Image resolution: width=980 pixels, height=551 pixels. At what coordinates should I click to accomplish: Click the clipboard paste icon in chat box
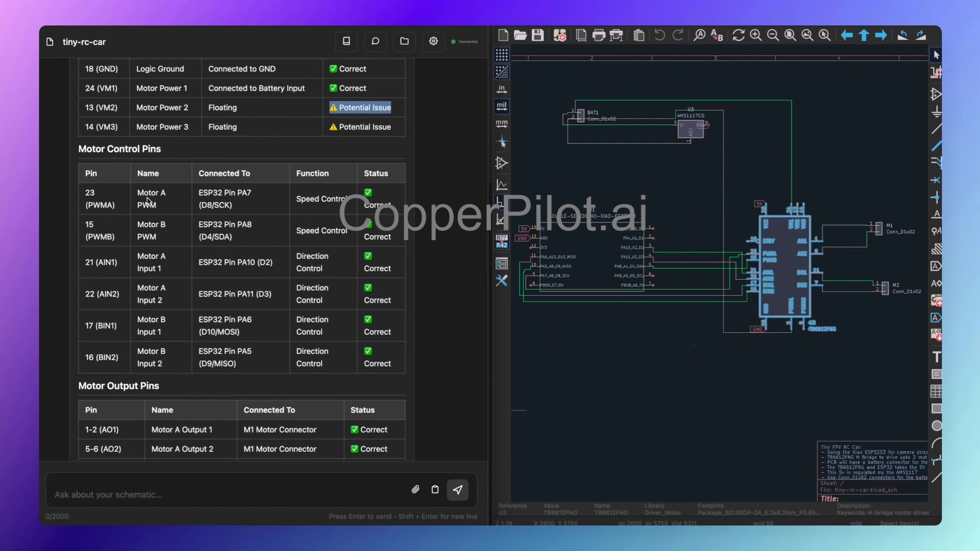435,489
